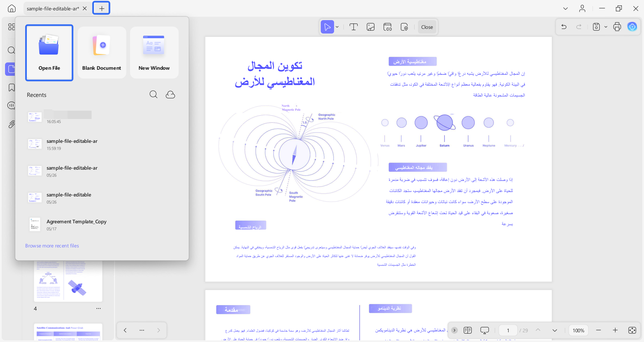Expand the tab list chevron
Viewport: 644px width, 342px height.
566,8
